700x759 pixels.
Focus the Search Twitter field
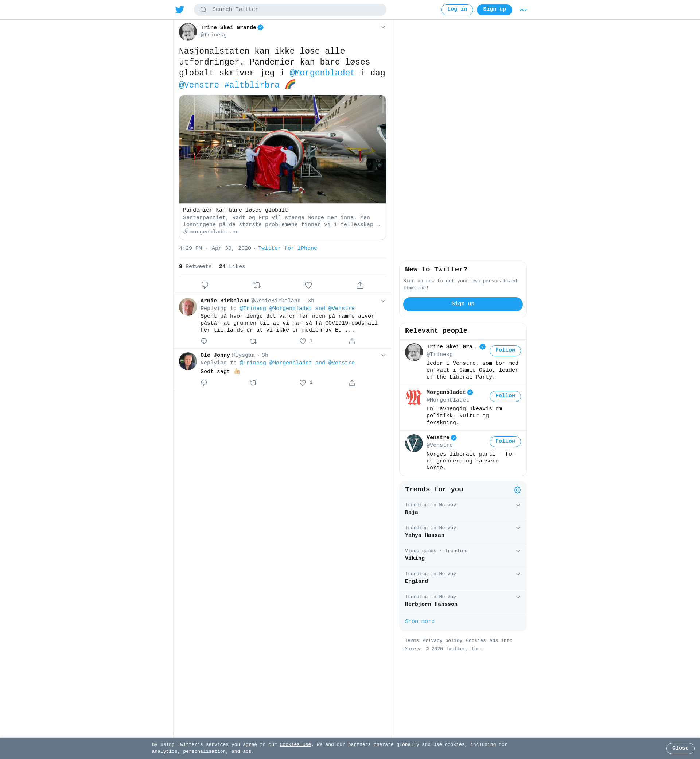point(290,9)
